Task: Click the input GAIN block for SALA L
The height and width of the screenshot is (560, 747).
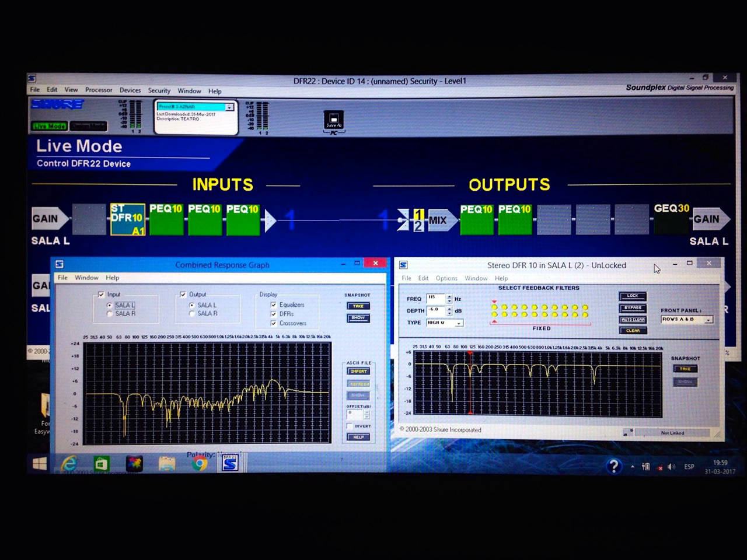Action: click(x=49, y=219)
